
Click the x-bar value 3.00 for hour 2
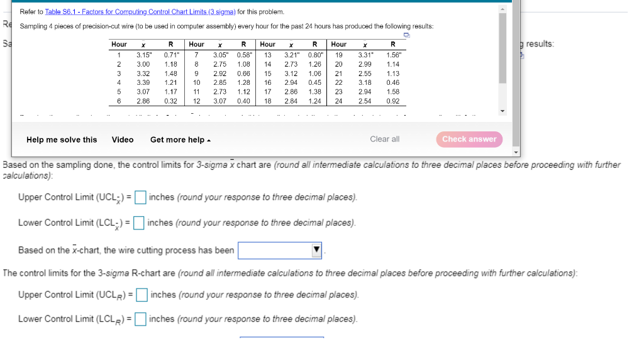click(x=143, y=65)
